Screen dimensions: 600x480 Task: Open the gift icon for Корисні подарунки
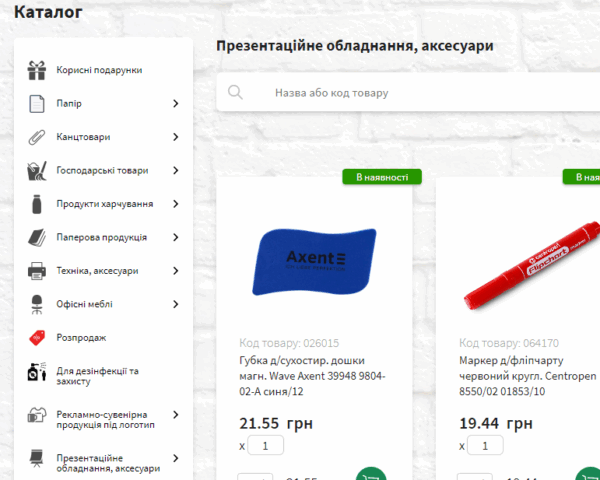(37, 70)
